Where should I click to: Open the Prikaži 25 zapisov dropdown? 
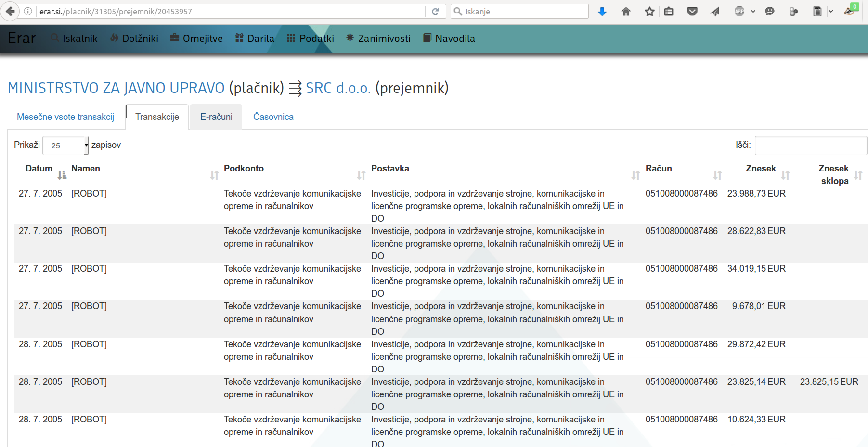[x=65, y=145]
